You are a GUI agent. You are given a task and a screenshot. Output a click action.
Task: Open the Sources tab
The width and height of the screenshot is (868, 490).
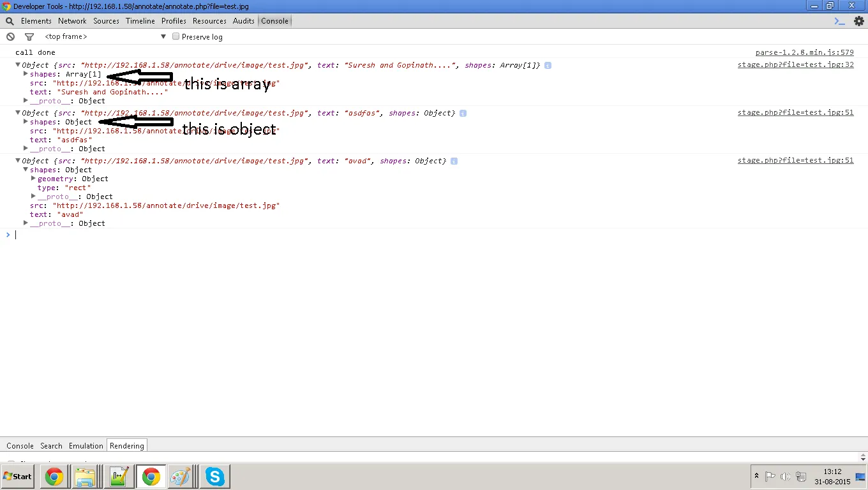[x=107, y=21]
